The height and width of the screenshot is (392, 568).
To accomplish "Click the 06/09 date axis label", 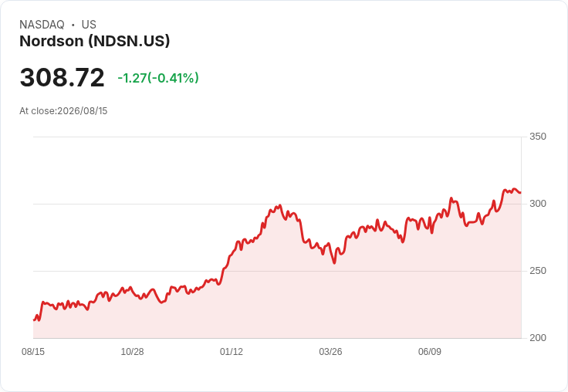I will (x=430, y=352).
